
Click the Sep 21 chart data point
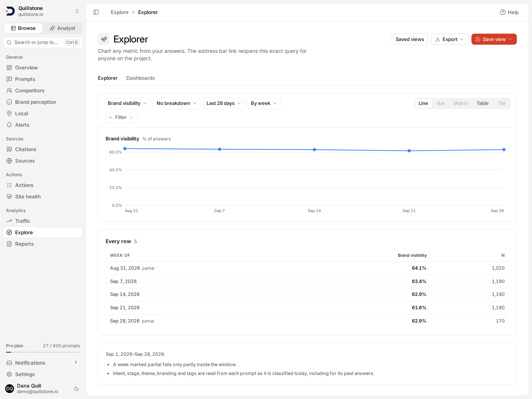[x=409, y=151]
